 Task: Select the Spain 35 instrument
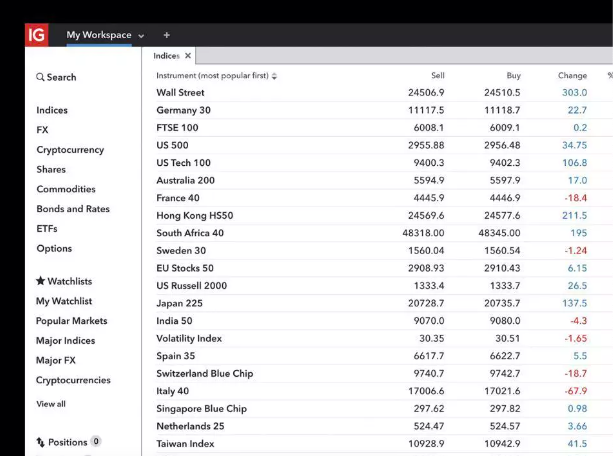click(176, 356)
